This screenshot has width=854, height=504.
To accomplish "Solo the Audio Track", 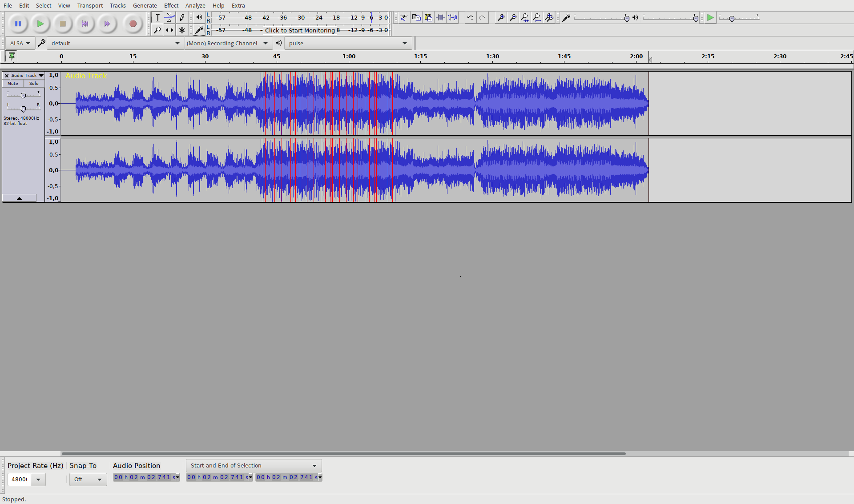I will (34, 84).
